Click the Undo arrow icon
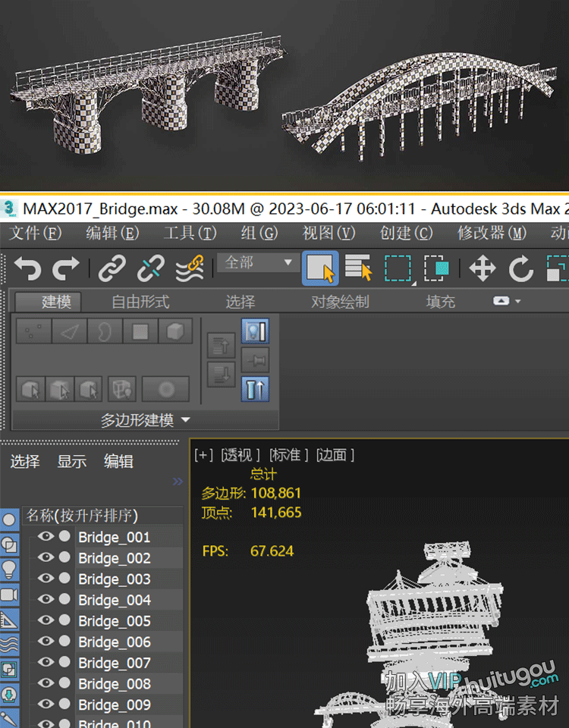The width and height of the screenshot is (569, 728). click(28, 268)
